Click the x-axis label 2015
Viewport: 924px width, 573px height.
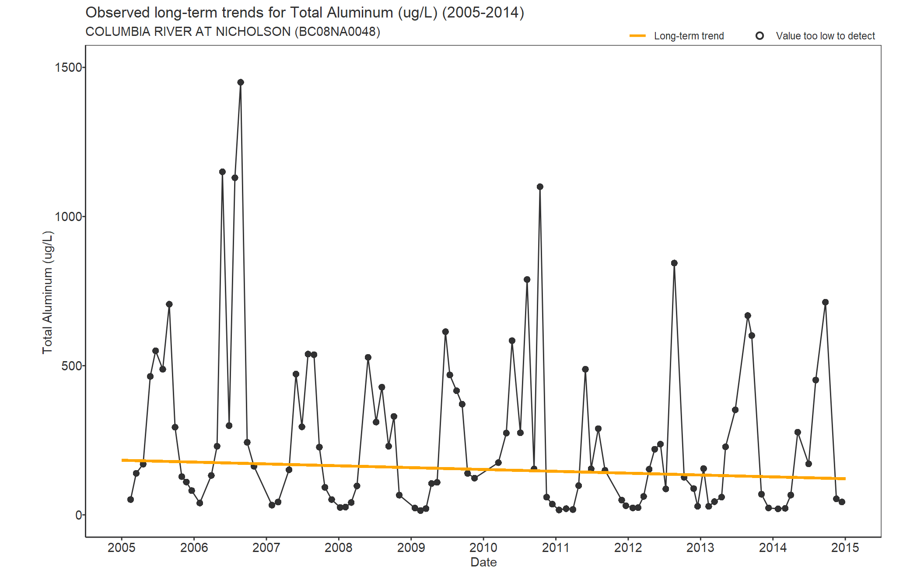coord(845,548)
